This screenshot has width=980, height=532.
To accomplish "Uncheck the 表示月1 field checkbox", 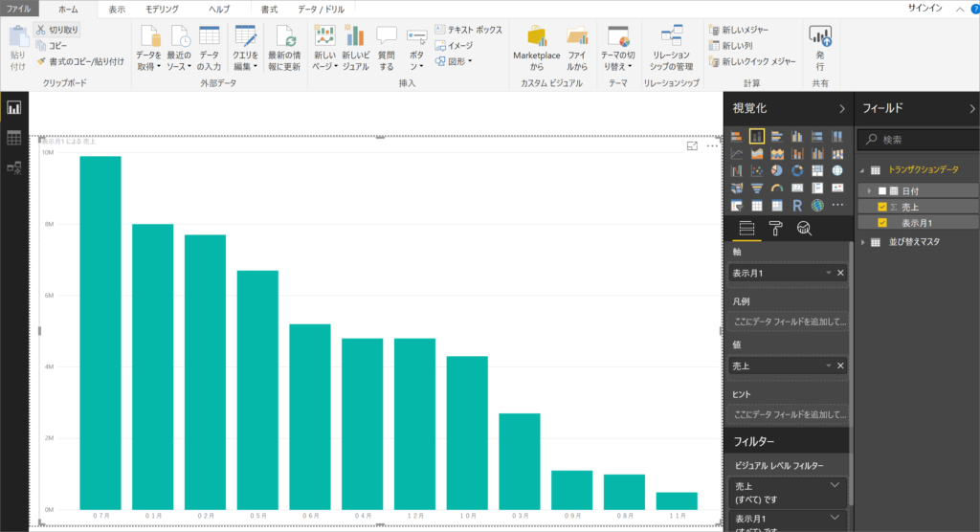I will 882,223.
